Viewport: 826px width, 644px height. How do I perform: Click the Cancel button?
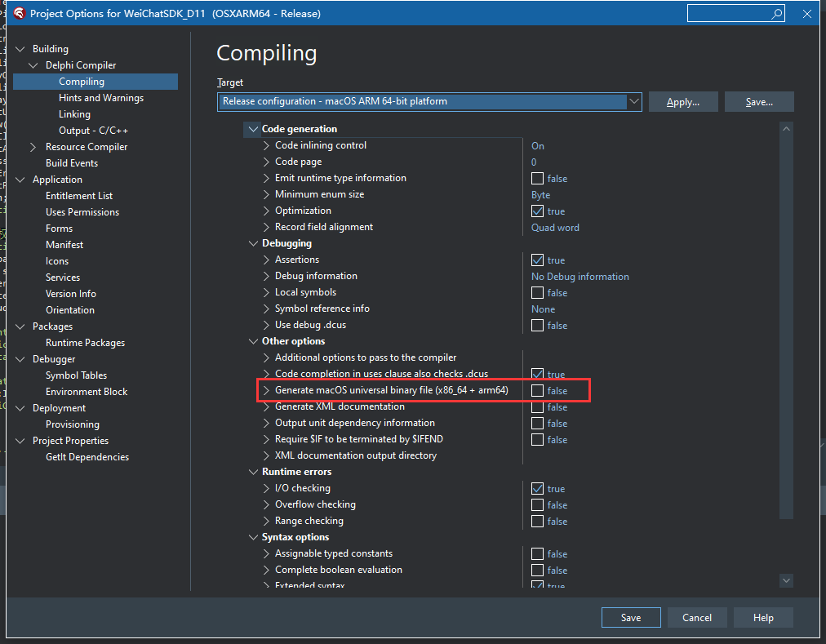click(x=697, y=618)
